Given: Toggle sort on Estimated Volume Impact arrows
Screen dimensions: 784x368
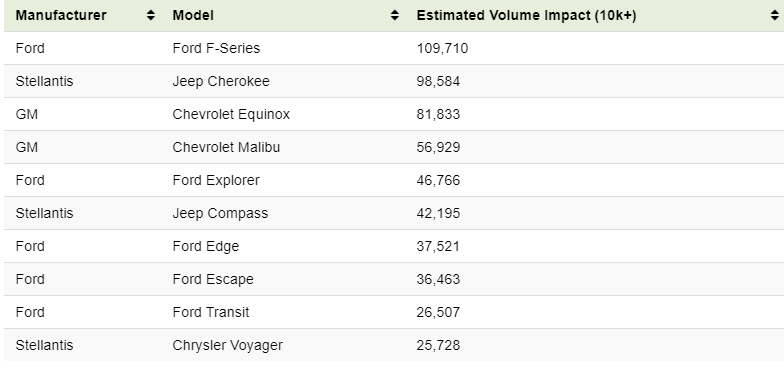Looking at the screenshot, I should pyautogui.click(x=775, y=16).
